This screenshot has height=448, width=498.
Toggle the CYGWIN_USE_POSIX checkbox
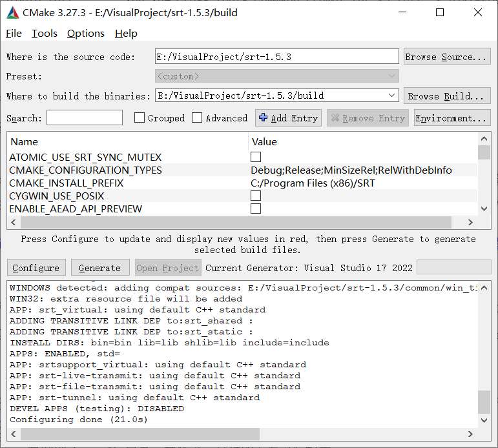tap(256, 196)
